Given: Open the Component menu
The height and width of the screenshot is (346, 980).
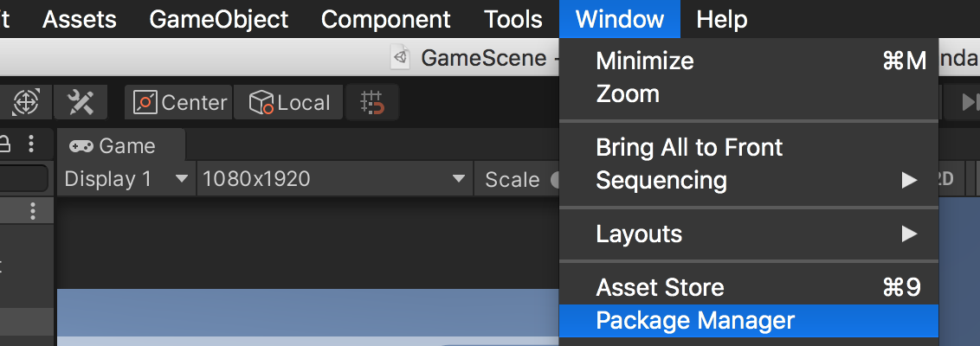Looking at the screenshot, I should [385, 19].
